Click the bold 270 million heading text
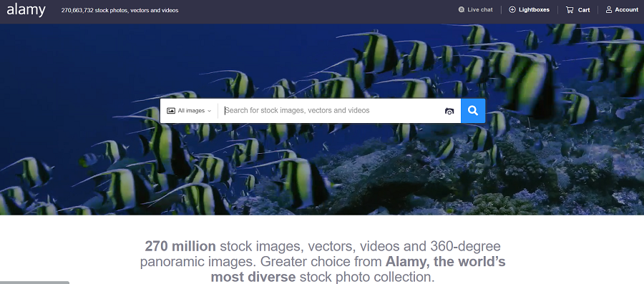 [180, 246]
